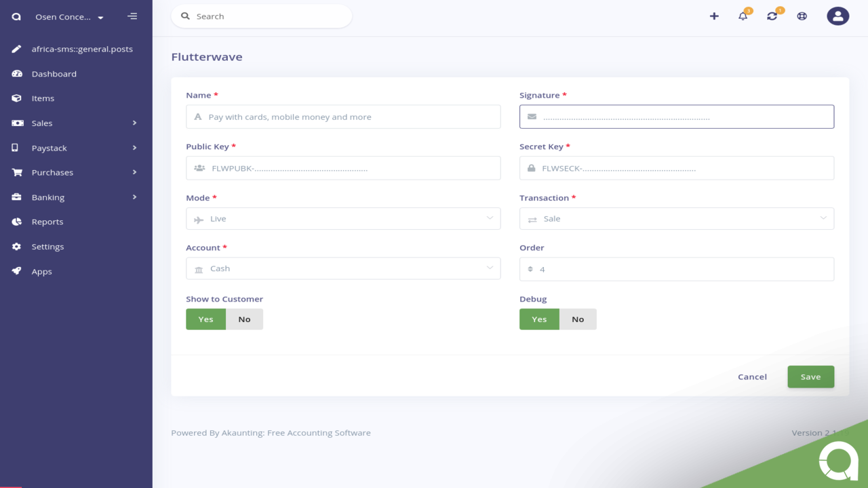Image resolution: width=868 pixels, height=488 pixels.
Task: Disable Debug mode
Action: [578, 319]
